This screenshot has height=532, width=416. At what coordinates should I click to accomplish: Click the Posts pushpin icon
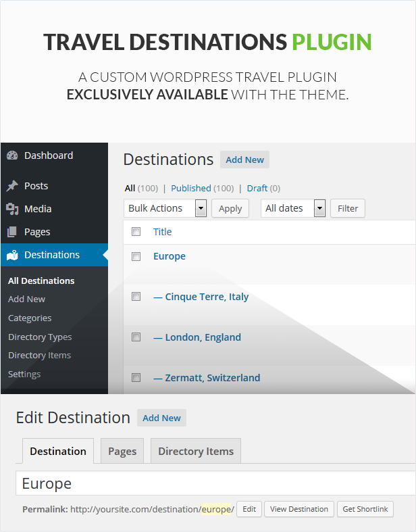tap(12, 186)
